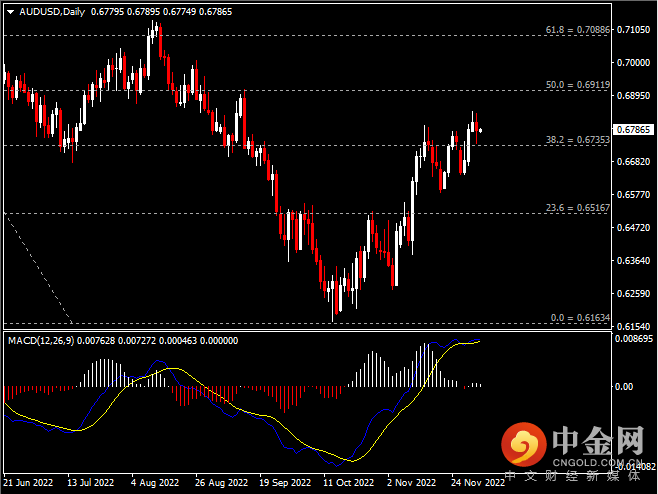
Task: Select the 23.6 = 0.65167 Fibonacci level
Action: pyautogui.click(x=577, y=208)
